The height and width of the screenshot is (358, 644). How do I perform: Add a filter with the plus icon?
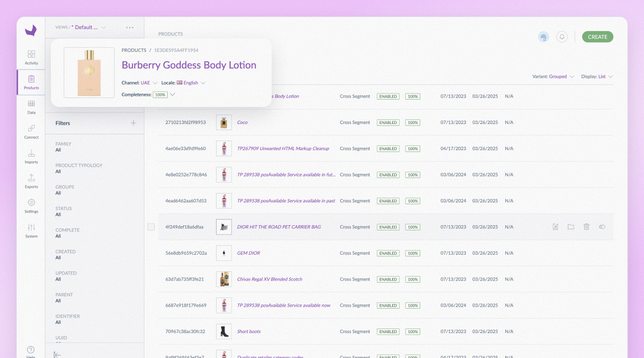[x=133, y=123]
